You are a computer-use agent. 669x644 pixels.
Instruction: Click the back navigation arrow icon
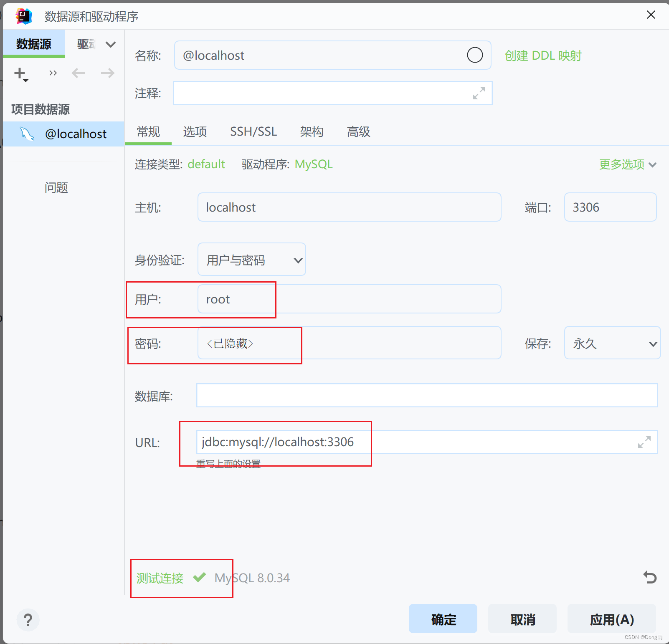(79, 73)
